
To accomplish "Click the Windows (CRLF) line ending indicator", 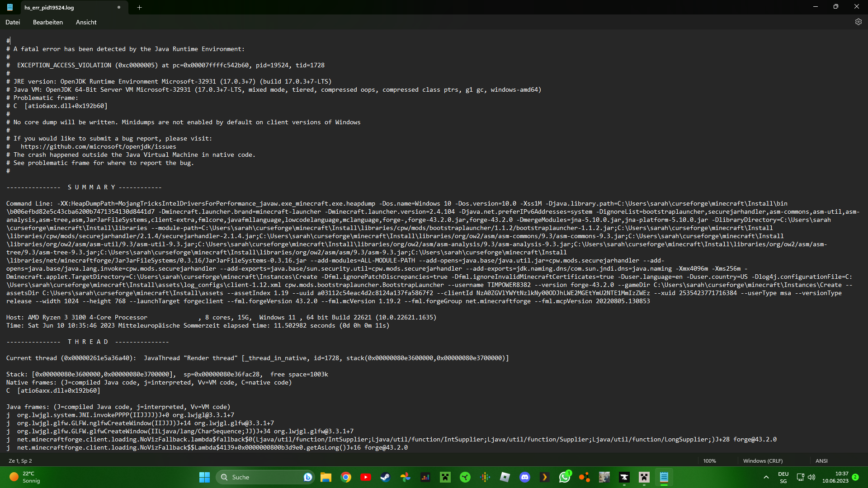I will tap(763, 461).
